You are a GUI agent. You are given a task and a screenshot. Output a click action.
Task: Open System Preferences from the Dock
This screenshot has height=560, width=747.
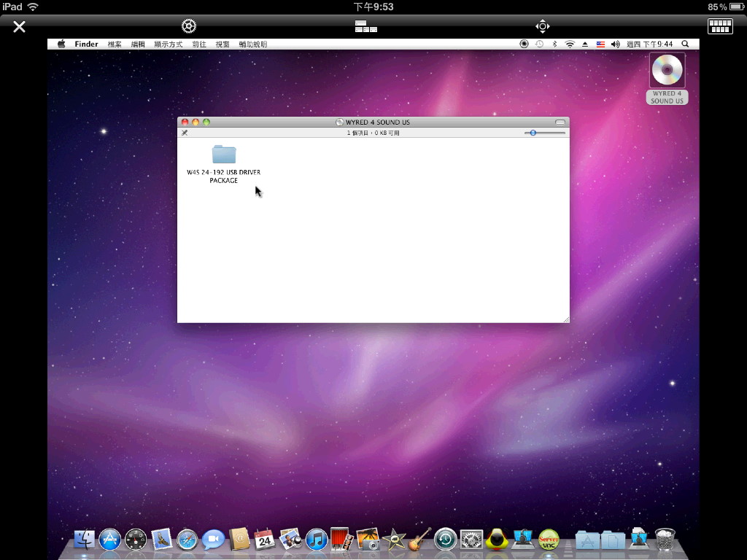471,540
